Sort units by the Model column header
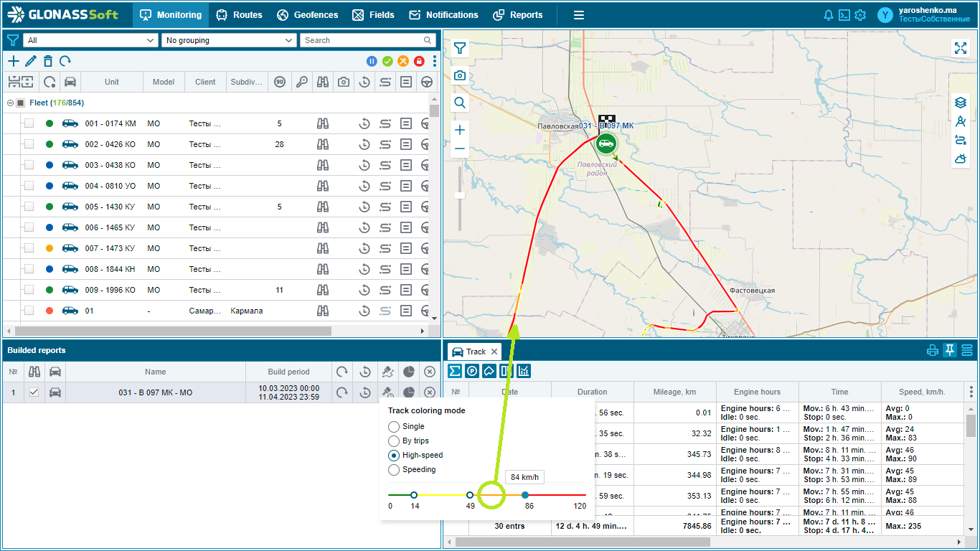The image size is (980, 551). [164, 82]
